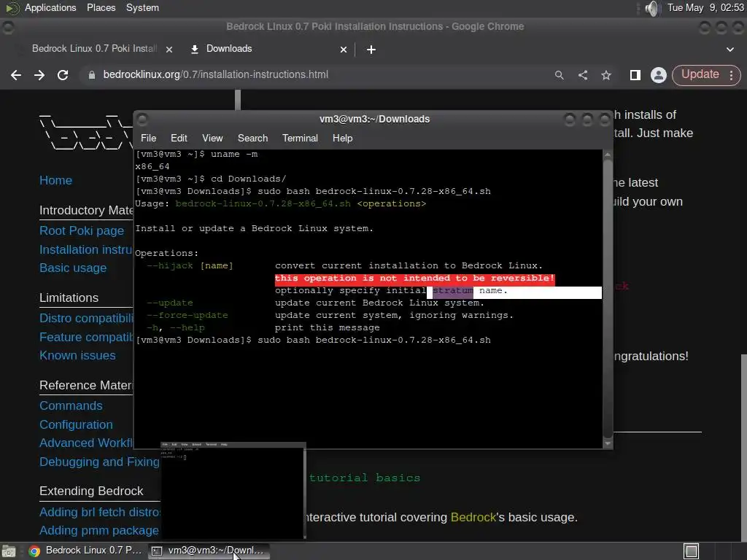Open the System menu in top panel
747x560 pixels.
coord(142,7)
